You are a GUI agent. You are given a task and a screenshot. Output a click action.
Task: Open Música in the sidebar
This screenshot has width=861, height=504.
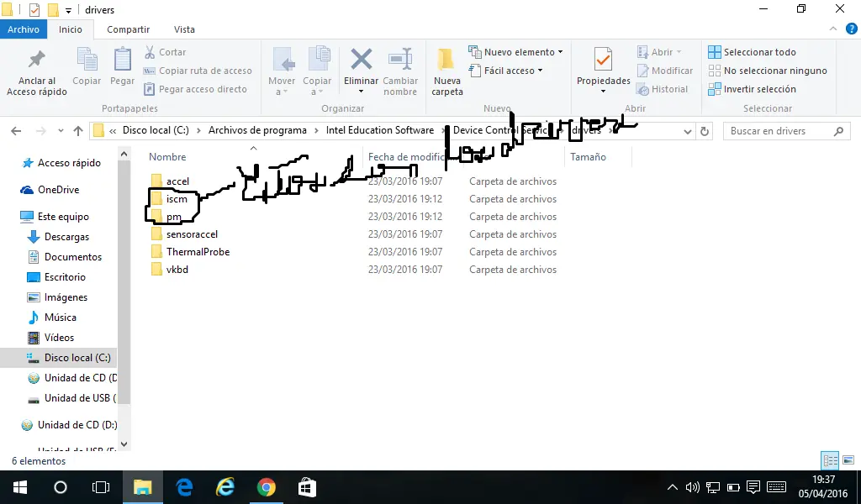coord(52,318)
